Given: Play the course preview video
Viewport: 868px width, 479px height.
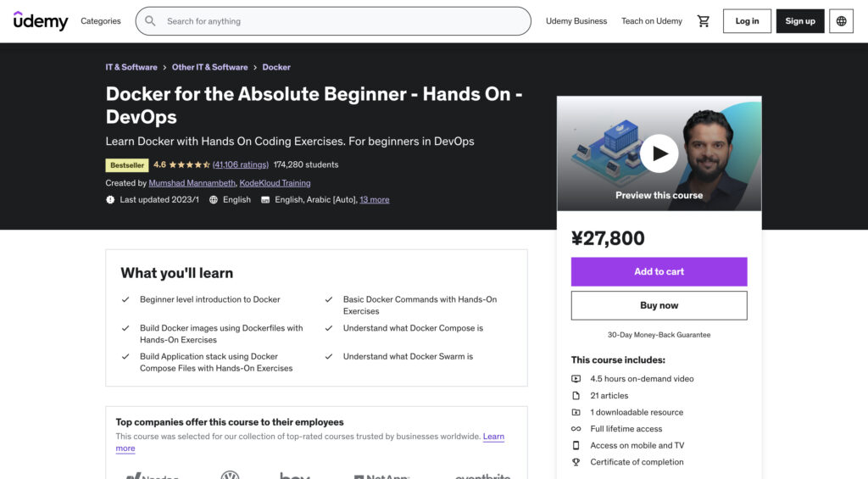Looking at the screenshot, I should coord(659,153).
